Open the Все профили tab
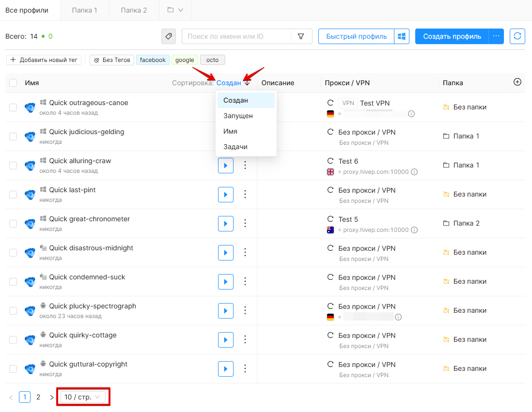 click(x=27, y=10)
